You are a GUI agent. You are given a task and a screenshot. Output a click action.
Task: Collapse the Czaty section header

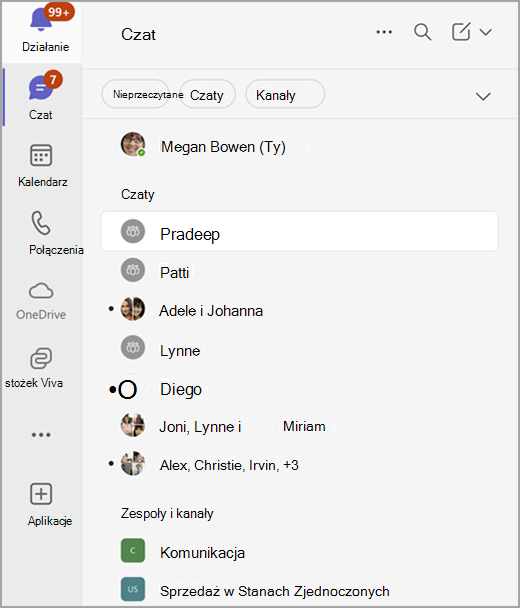click(138, 194)
